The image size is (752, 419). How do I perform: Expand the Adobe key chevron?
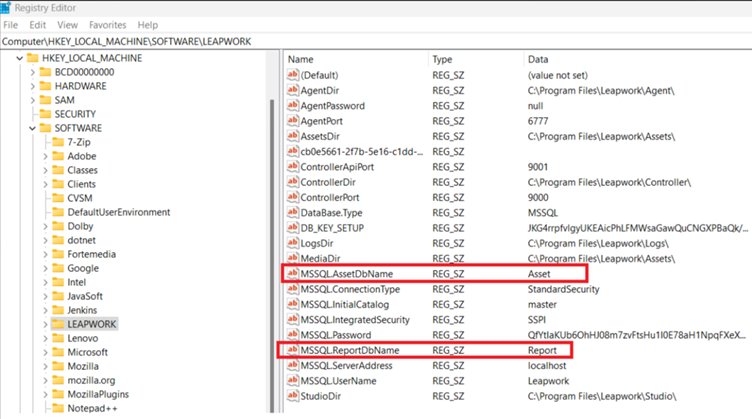46,156
